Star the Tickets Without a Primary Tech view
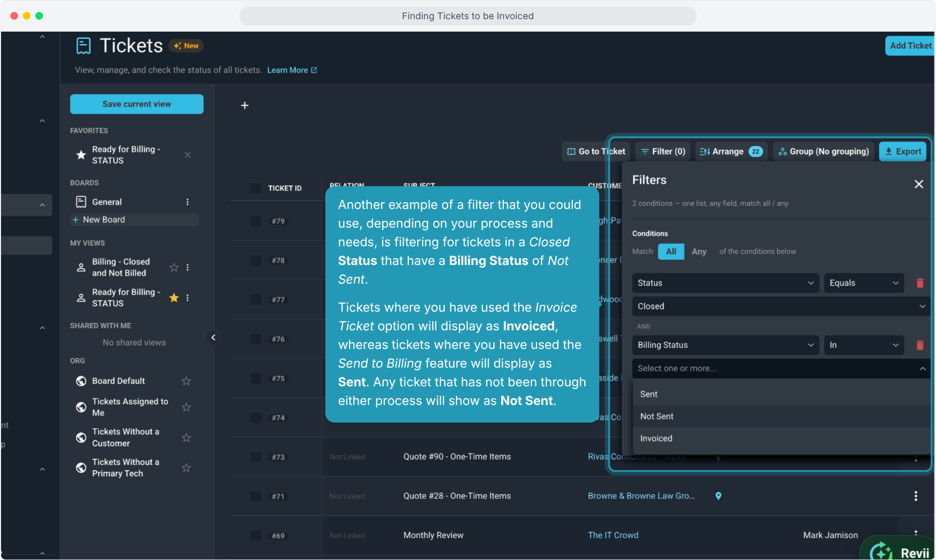Viewport: 936px width, 560px height. pos(186,468)
